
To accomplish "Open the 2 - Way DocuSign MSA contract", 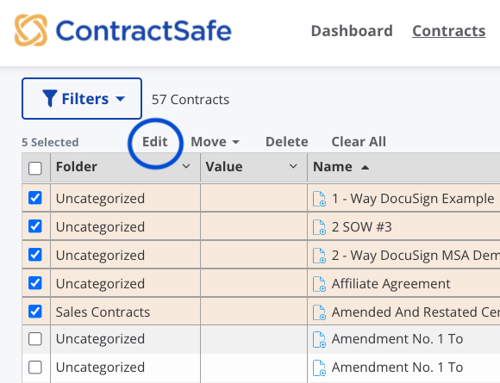I will [x=416, y=255].
